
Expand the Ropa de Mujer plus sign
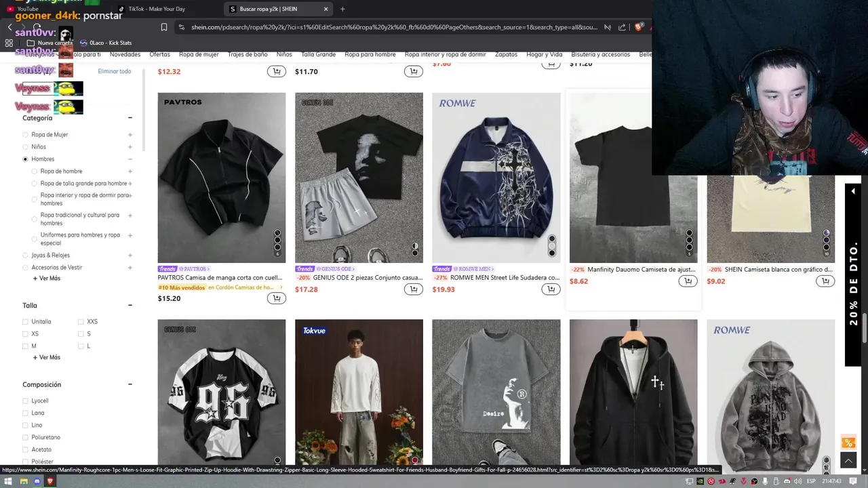(130, 135)
